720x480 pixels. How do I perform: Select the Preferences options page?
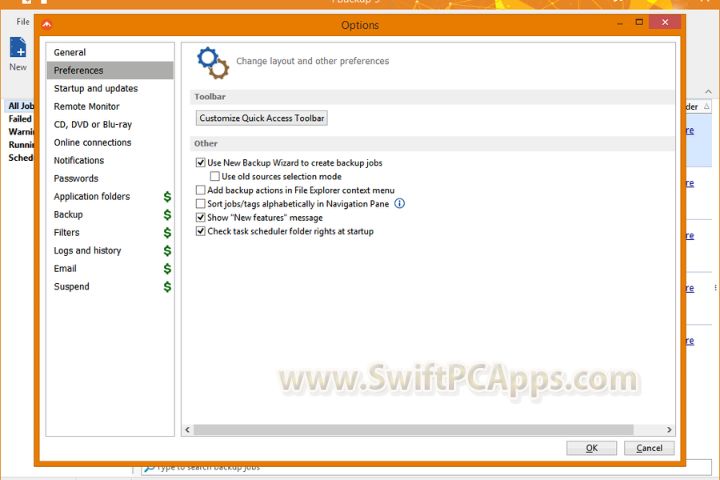pos(110,70)
